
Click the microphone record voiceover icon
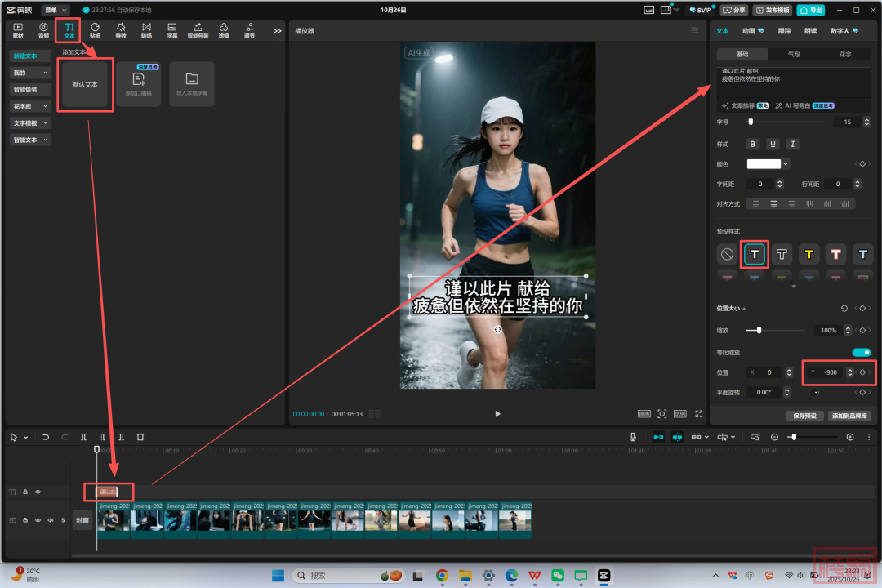(633, 437)
